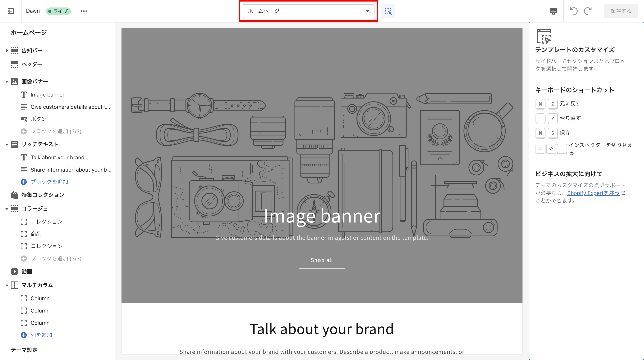Collapse the 画像バナー section arrow
The width and height of the screenshot is (644, 360).
(7, 81)
